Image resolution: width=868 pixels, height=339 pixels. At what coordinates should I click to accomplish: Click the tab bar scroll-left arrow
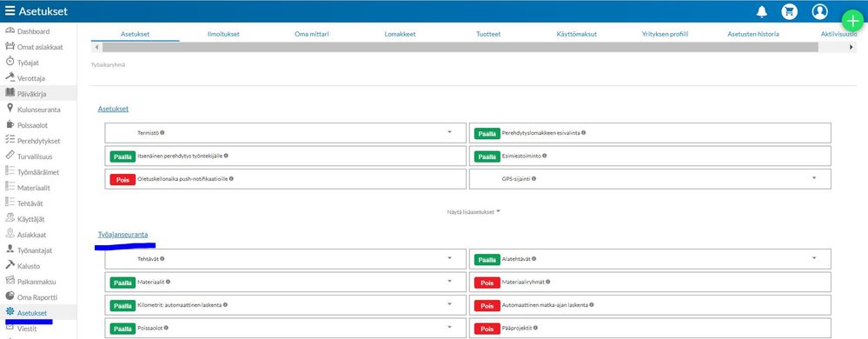(96, 48)
